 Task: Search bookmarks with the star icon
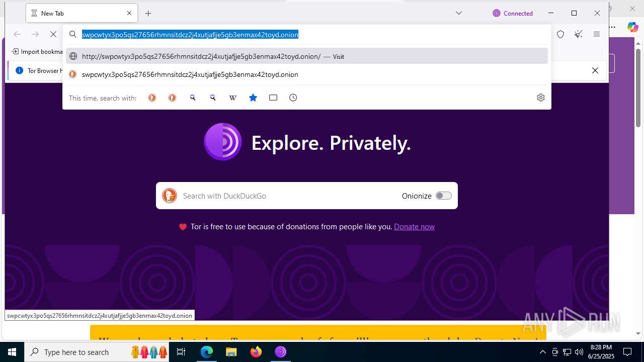click(x=253, y=98)
